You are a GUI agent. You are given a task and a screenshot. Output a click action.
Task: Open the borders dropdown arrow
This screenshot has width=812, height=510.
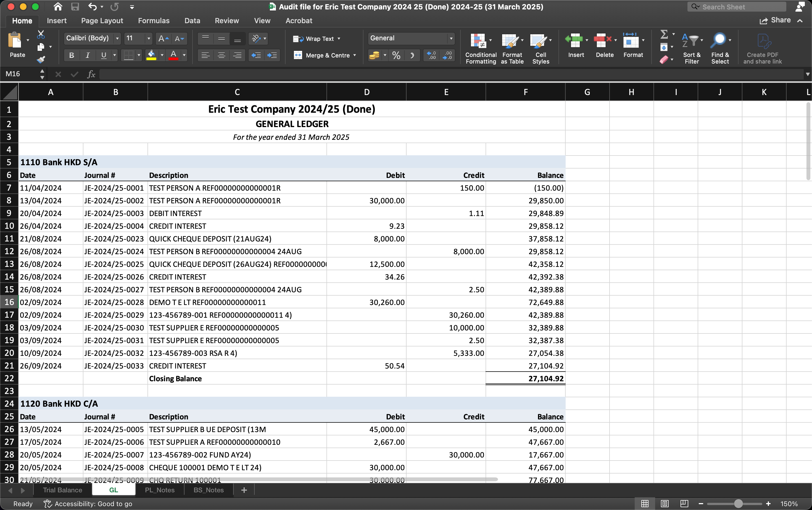[x=139, y=55]
